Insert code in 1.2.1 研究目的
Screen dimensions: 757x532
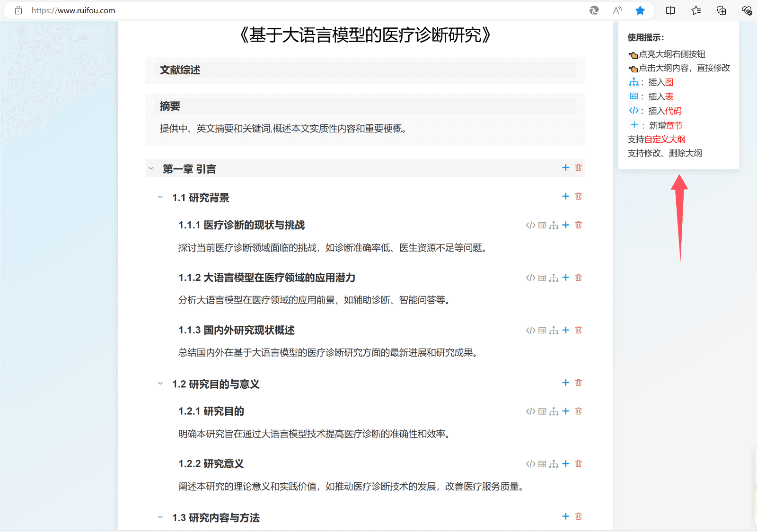(x=530, y=411)
